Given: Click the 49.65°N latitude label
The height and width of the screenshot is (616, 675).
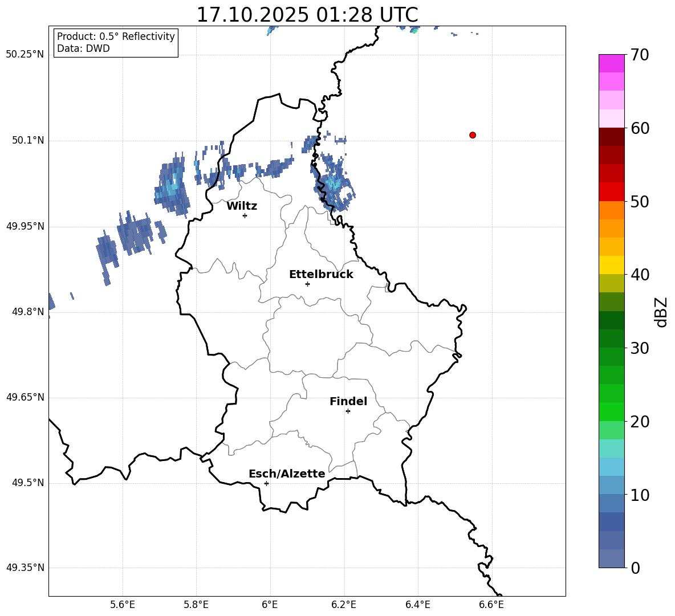Looking at the screenshot, I should point(25,397).
